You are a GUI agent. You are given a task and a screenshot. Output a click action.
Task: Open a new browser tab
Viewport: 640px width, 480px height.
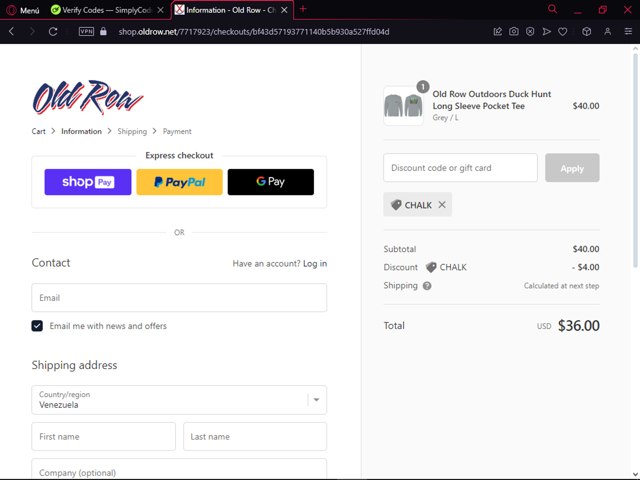click(x=303, y=9)
